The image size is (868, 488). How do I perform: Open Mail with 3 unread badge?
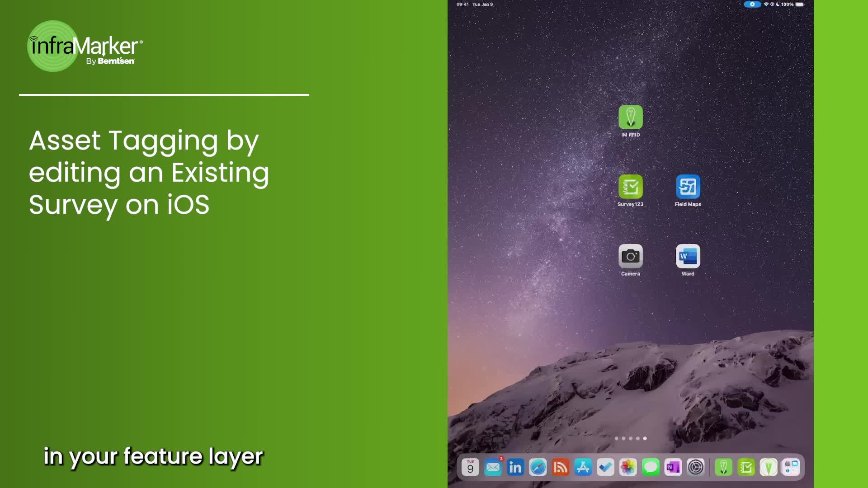click(x=493, y=467)
